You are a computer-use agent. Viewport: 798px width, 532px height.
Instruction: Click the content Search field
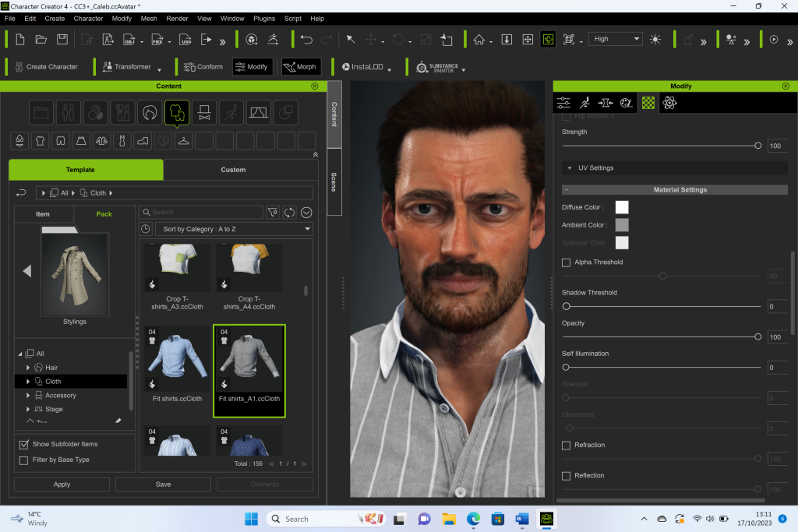202,213
